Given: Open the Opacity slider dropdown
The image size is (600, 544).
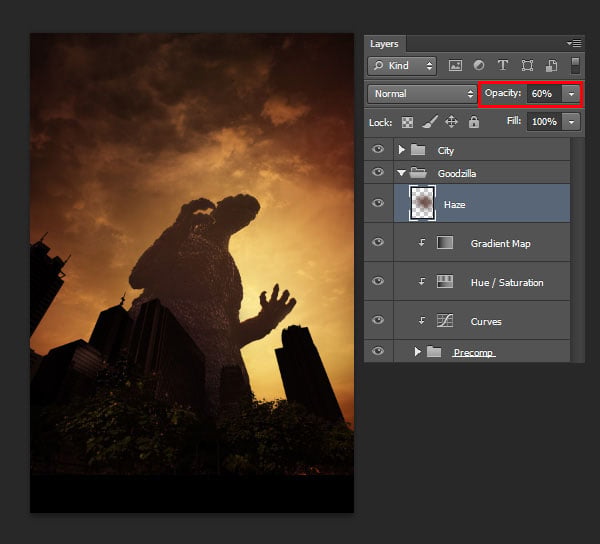Looking at the screenshot, I should 571,94.
